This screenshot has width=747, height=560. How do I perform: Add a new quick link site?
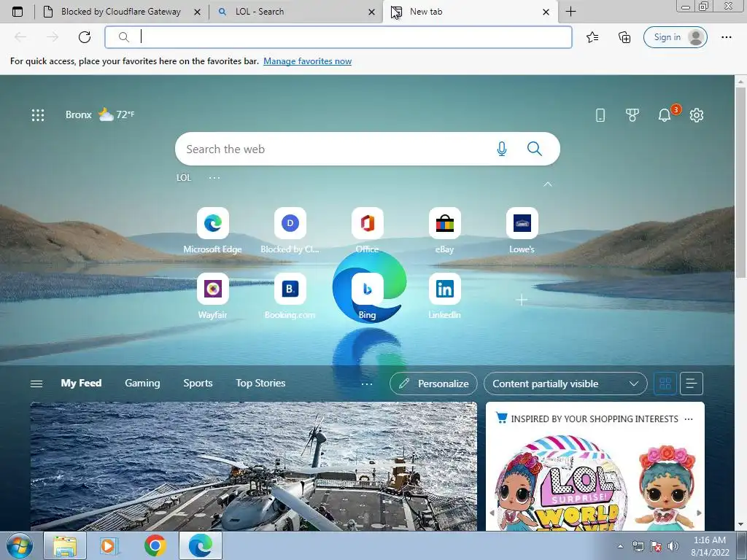[x=522, y=300]
